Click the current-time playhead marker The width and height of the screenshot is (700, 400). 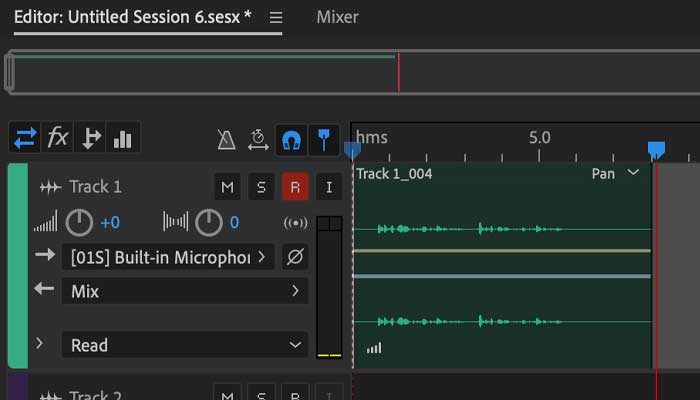[656, 150]
